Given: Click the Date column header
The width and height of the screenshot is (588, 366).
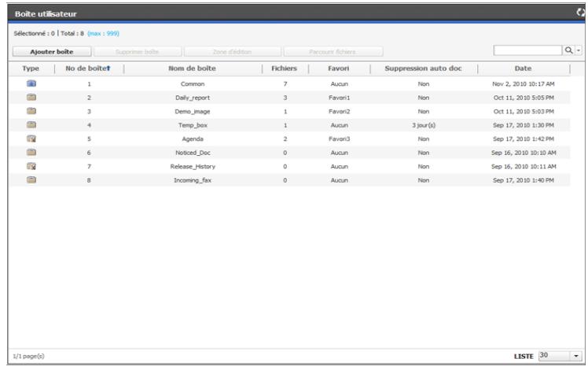Looking at the screenshot, I should [x=523, y=68].
